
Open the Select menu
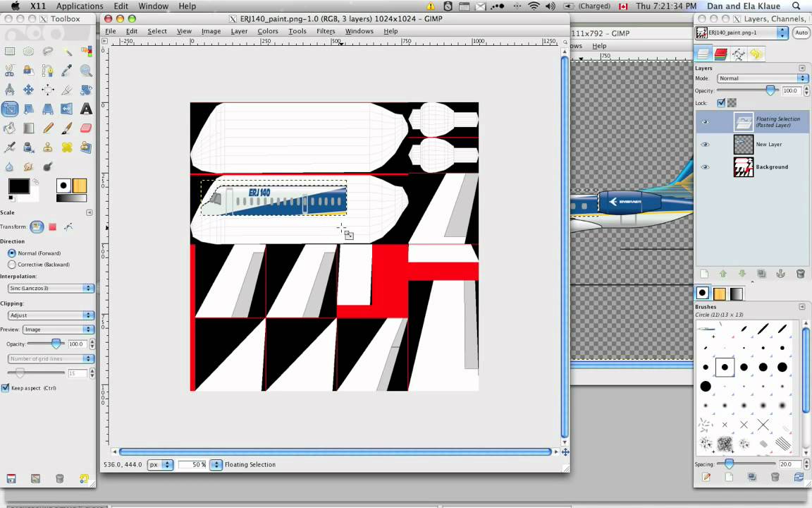tap(157, 31)
